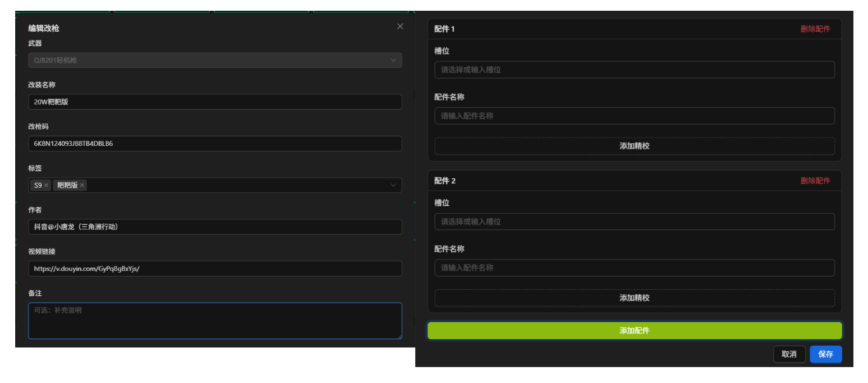
Task: Click 添加精校 in 配件 1
Action: 635,146
